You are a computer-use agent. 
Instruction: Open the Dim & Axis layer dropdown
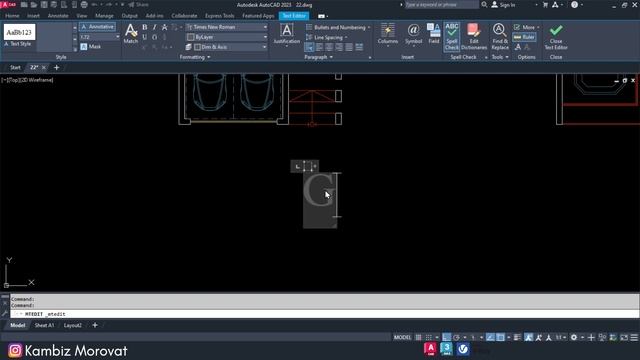tap(227, 47)
